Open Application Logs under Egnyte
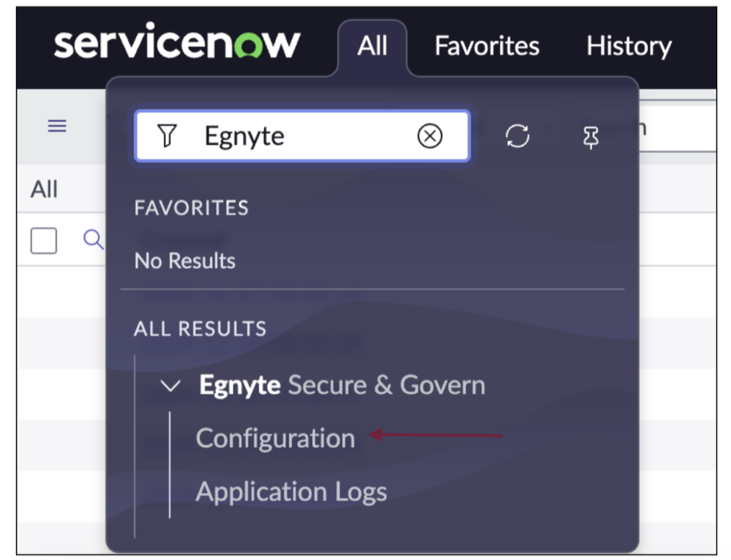This screenshot has width=731, height=560. click(x=291, y=491)
